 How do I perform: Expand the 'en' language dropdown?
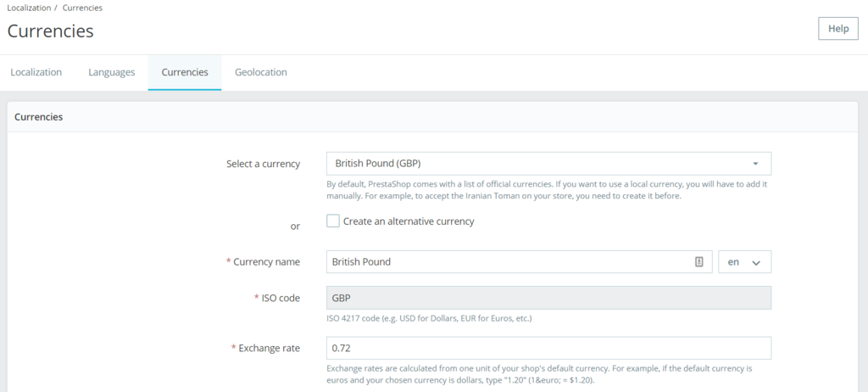744,262
